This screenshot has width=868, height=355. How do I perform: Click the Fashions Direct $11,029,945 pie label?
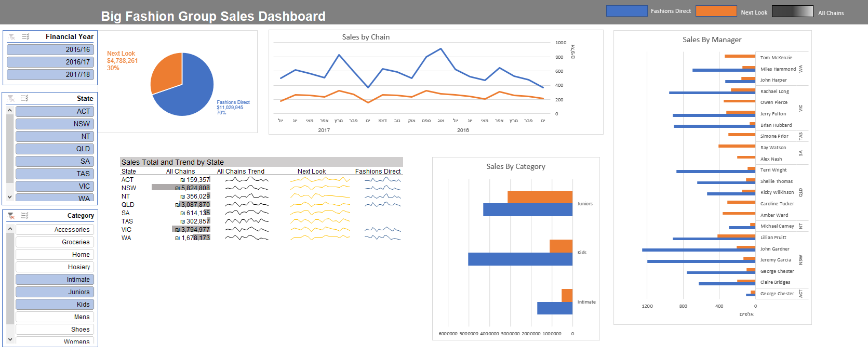[x=233, y=108]
